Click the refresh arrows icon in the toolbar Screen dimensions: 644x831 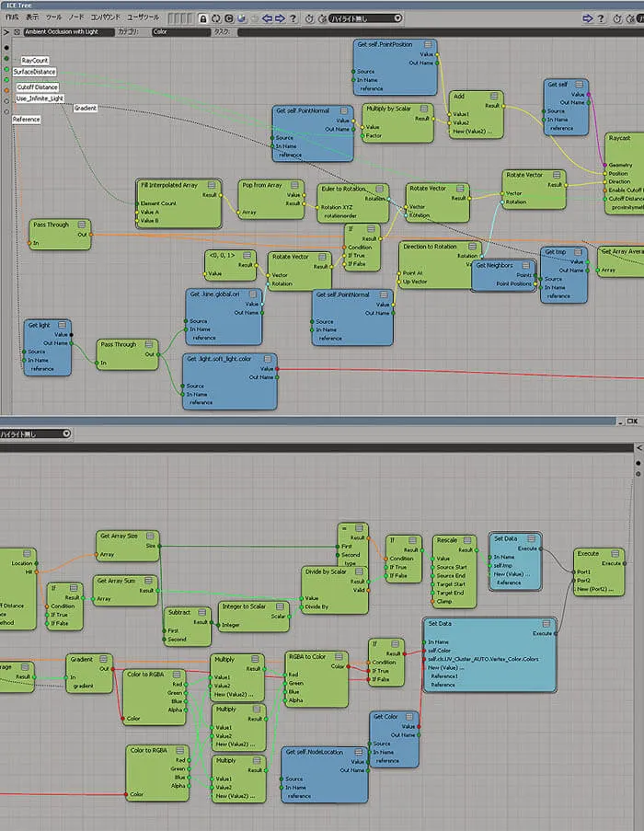click(216, 18)
